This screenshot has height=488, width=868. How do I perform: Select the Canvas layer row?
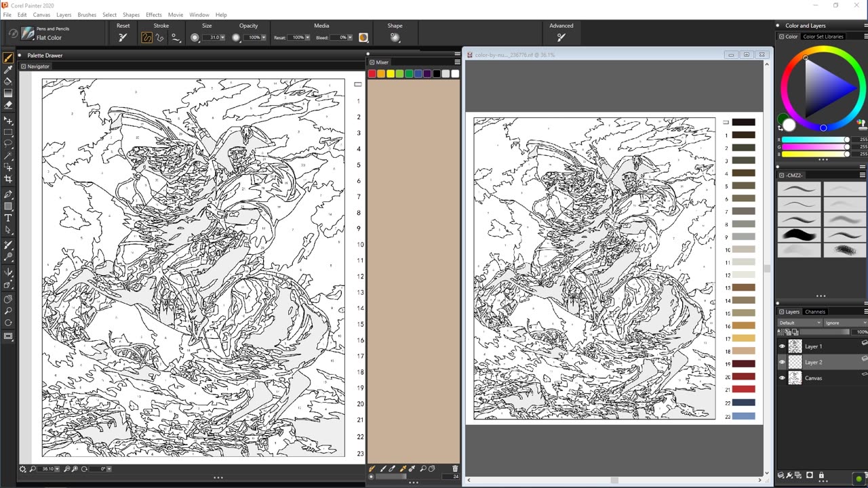point(822,378)
